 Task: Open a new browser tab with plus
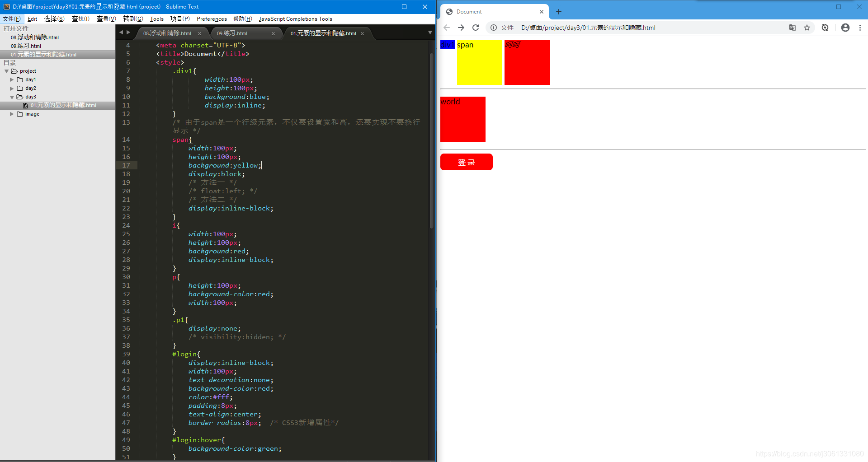(x=559, y=12)
